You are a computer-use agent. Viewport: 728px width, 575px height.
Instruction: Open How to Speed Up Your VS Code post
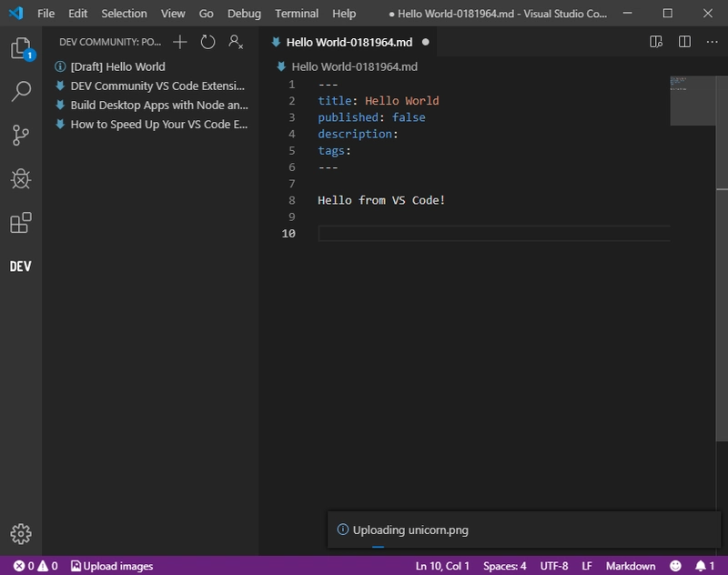151,125
